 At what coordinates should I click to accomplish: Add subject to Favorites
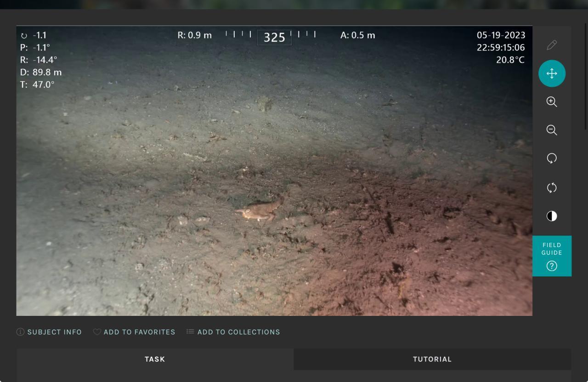point(134,332)
